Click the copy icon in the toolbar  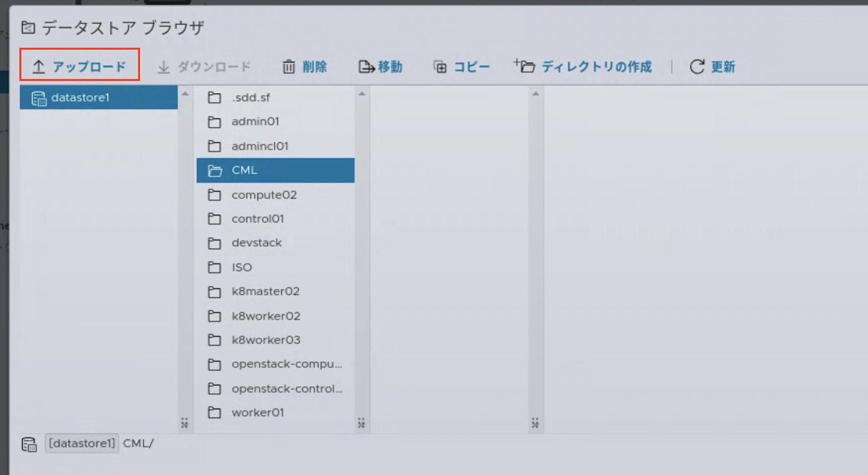click(440, 66)
